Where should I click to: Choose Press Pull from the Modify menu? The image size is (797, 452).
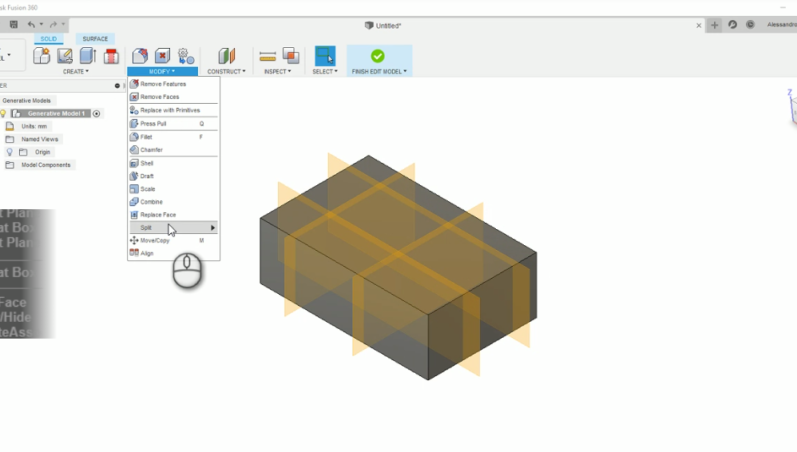tap(173, 124)
